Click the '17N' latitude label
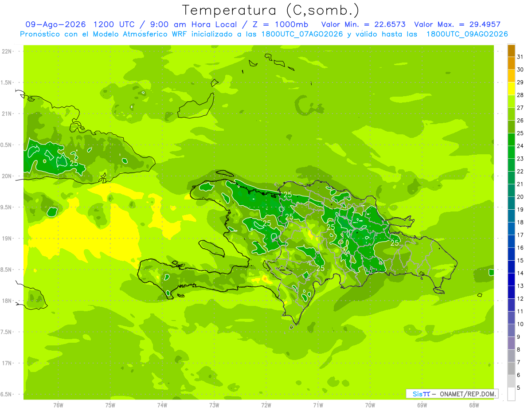This screenshot has width=532, height=411. click(8, 363)
